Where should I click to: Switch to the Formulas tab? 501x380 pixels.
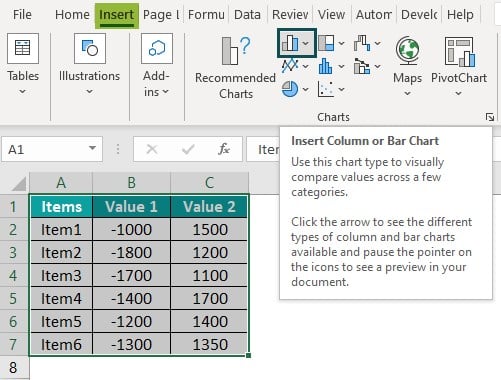pos(206,15)
